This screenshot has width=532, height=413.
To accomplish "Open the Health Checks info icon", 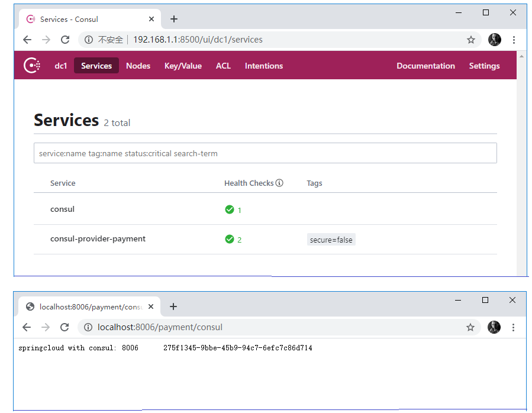I will coord(279,183).
